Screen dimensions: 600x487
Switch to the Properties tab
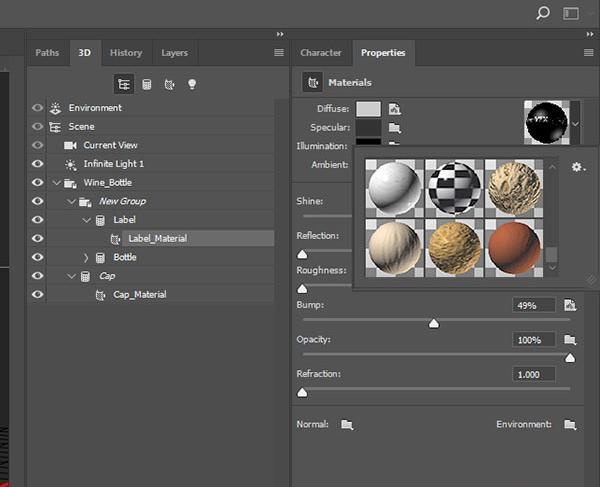pyautogui.click(x=383, y=53)
